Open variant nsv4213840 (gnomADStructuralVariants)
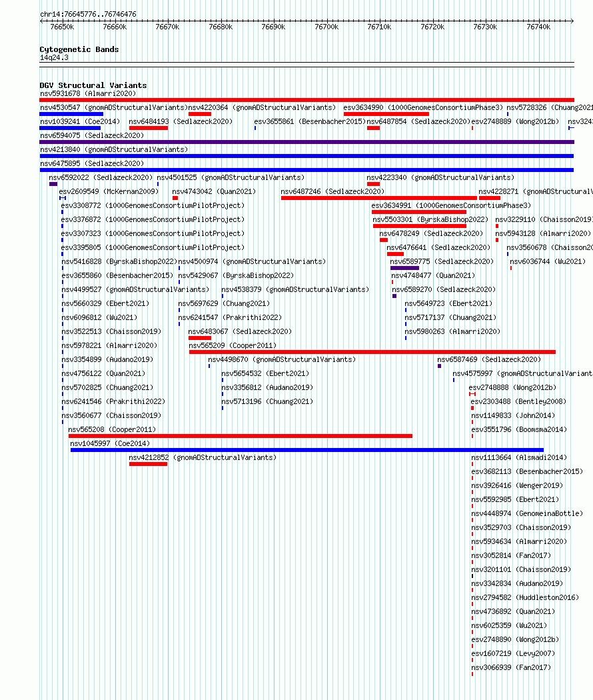Viewport: 593px width, 700px height. 114,149
